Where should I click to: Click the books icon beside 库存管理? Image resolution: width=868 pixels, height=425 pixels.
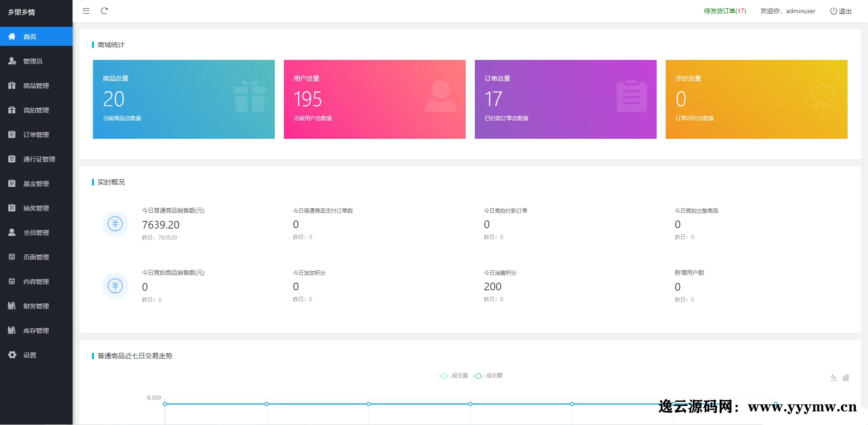pos(12,330)
